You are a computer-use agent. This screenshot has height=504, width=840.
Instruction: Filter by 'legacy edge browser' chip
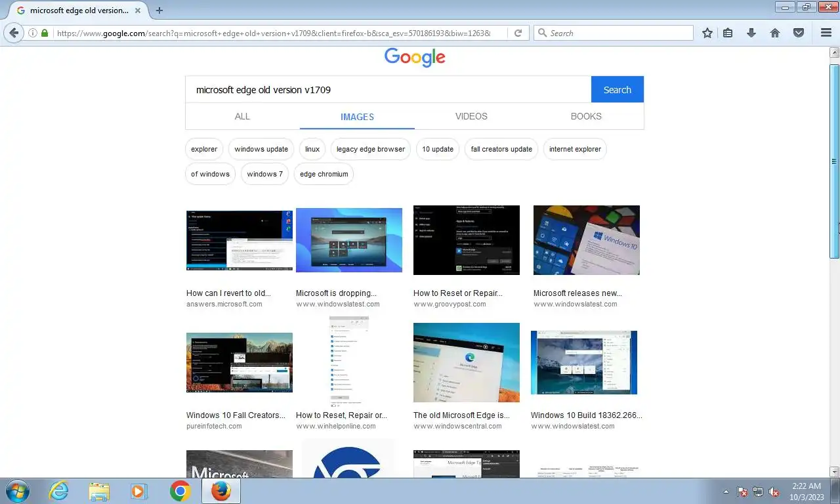tap(371, 149)
